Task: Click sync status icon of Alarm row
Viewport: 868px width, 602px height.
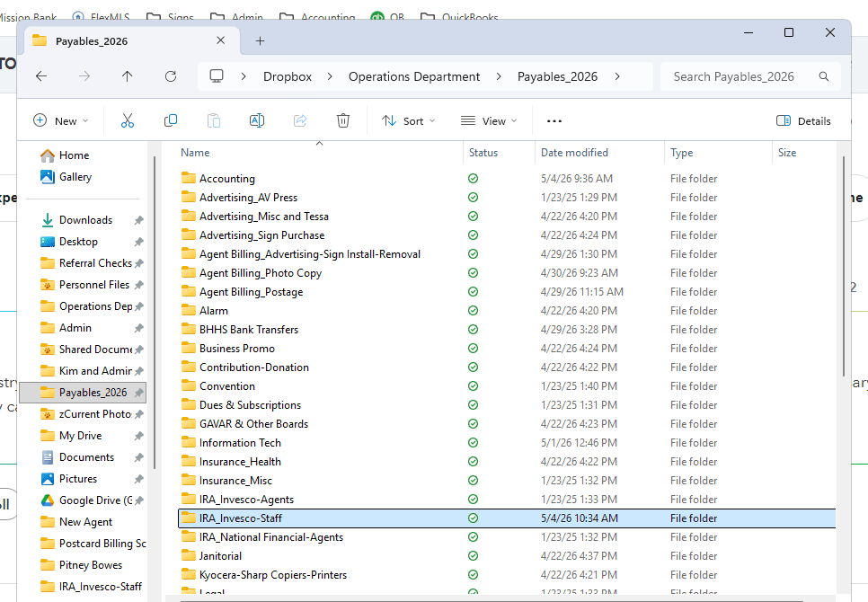Action: pyautogui.click(x=473, y=310)
